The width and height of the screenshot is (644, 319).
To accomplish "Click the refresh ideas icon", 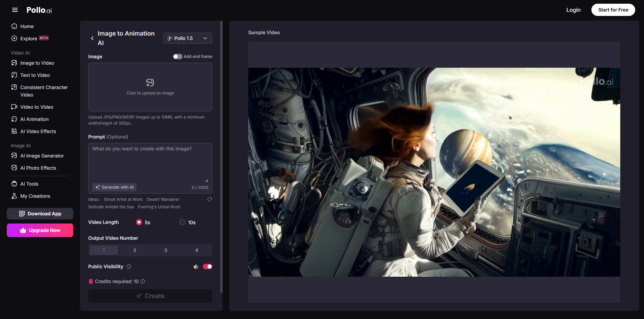I will 210,199.
